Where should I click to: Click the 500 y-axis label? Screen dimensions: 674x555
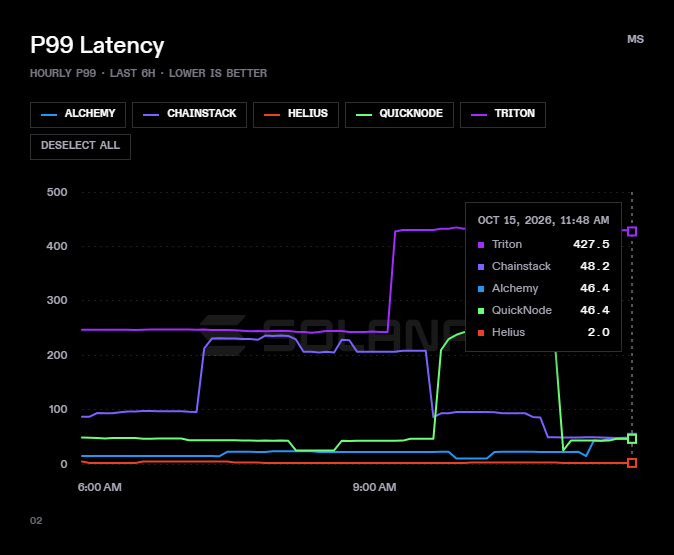(x=57, y=192)
